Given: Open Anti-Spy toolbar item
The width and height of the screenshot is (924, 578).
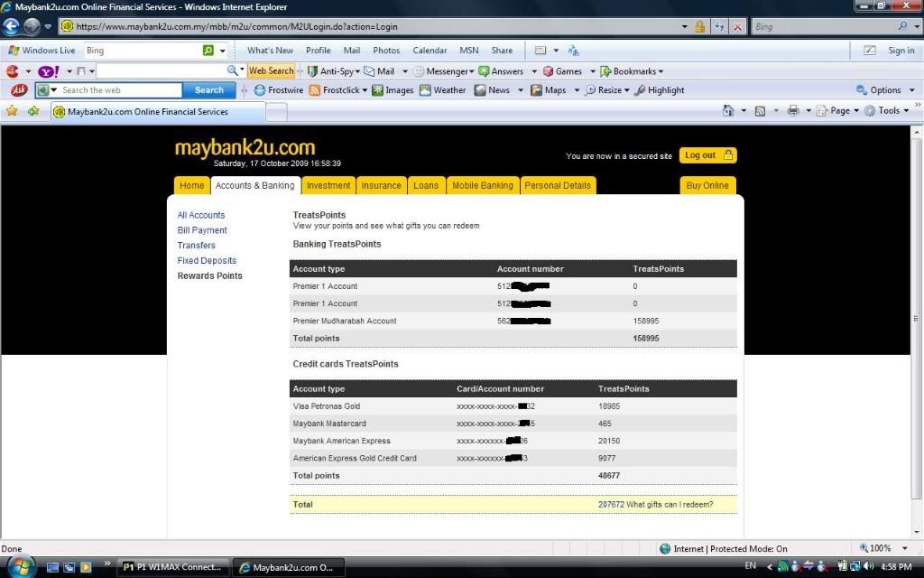Looking at the screenshot, I should coord(333,71).
